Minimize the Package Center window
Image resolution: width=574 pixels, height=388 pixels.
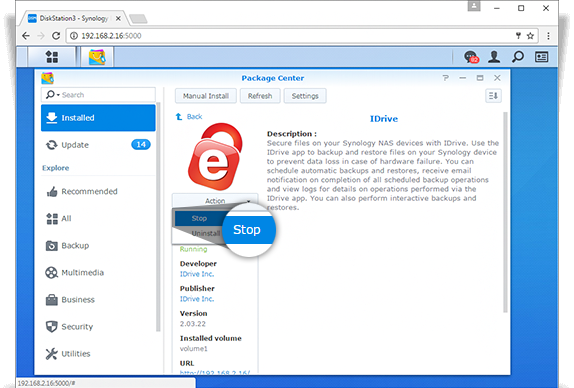[x=463, y=78]
